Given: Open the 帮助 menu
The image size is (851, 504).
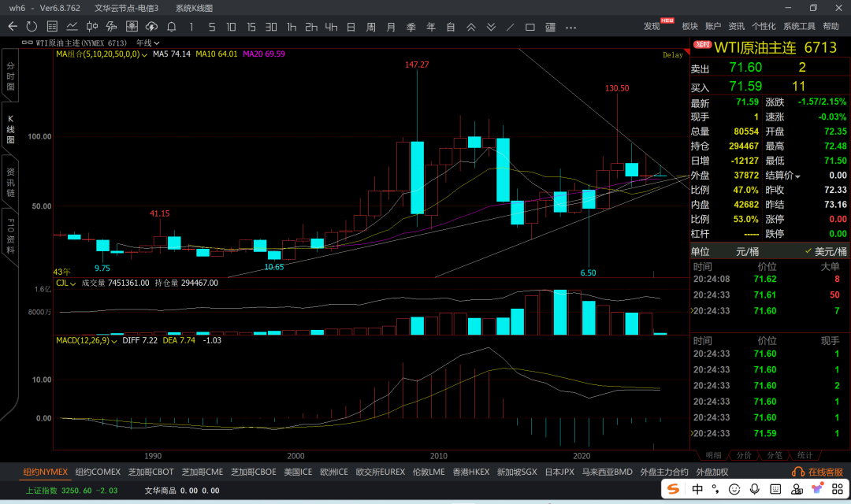Looking at the screenshot, I should point(831,26).
